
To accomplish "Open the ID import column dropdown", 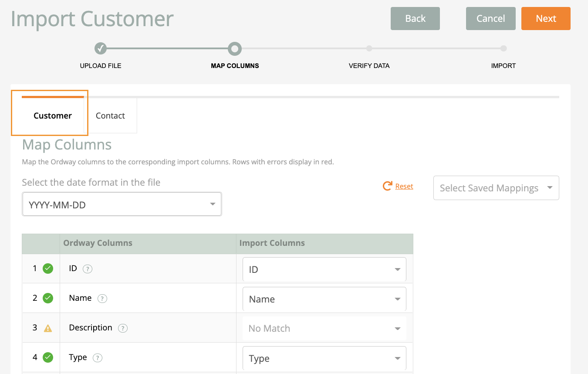I will (x=324, y=269).
